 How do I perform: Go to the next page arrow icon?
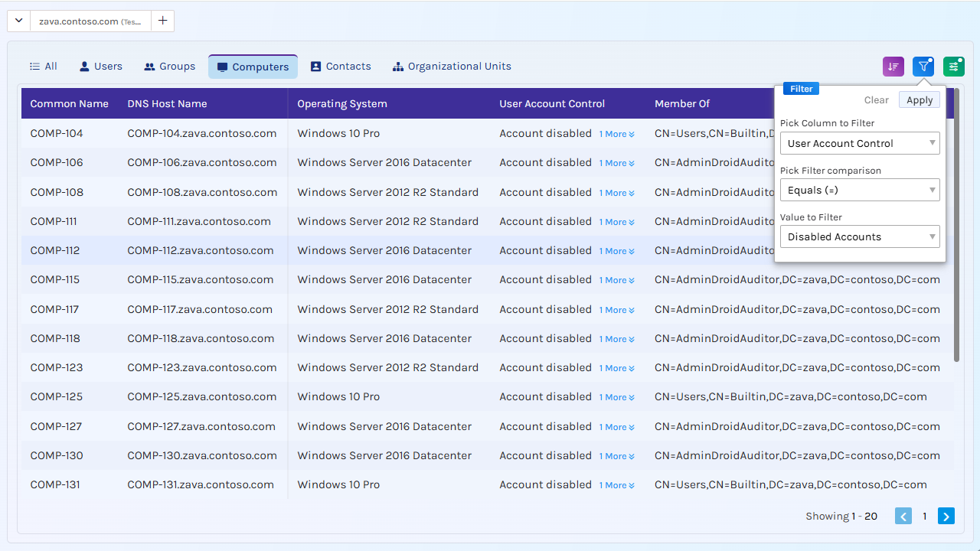point(946,516)
